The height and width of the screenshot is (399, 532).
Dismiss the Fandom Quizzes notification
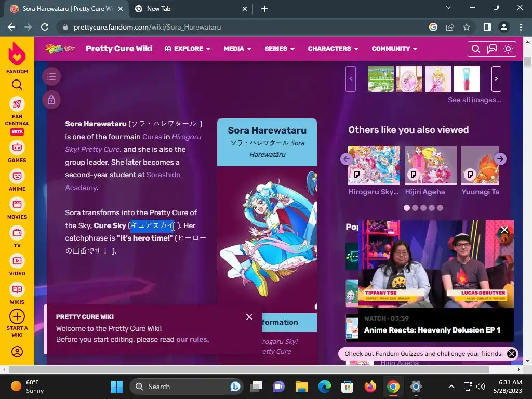(512, 354)
